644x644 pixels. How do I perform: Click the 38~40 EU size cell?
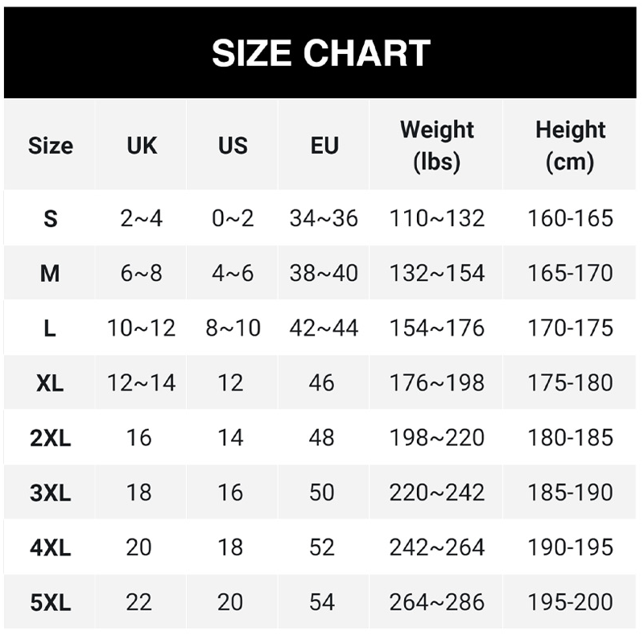click(324, 273)
